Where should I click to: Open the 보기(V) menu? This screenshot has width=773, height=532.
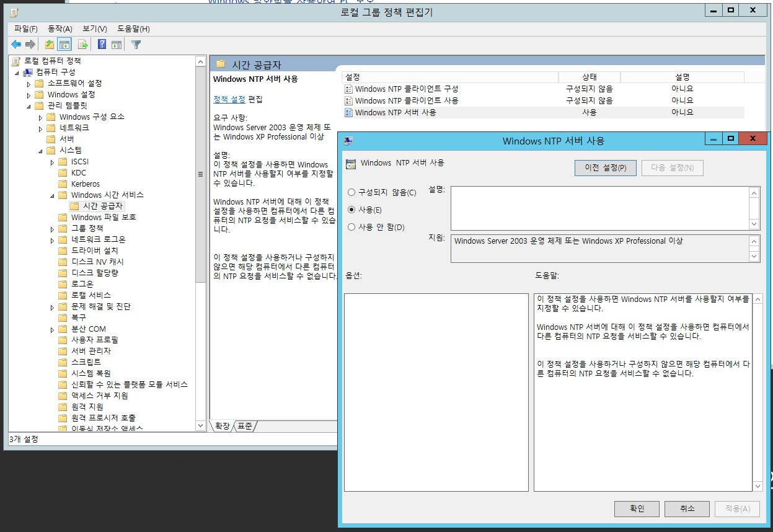[x=95, y=29]
